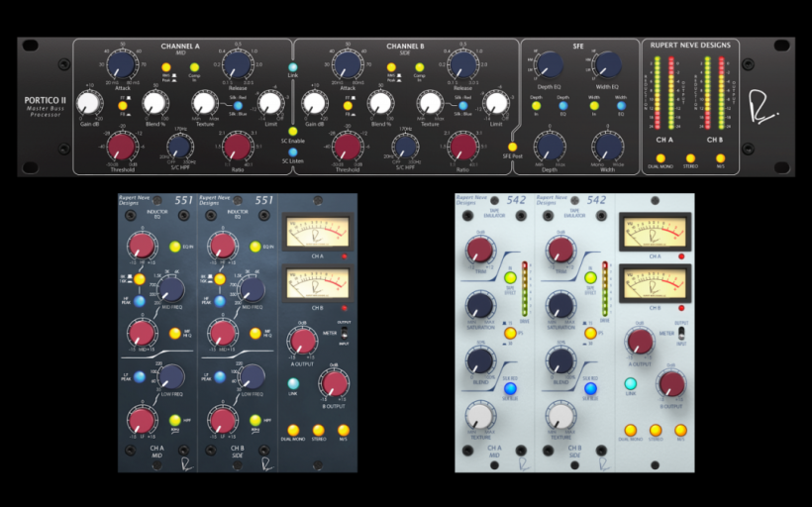Click the Channel B S/C HPF knob

(x=405, y=148)
